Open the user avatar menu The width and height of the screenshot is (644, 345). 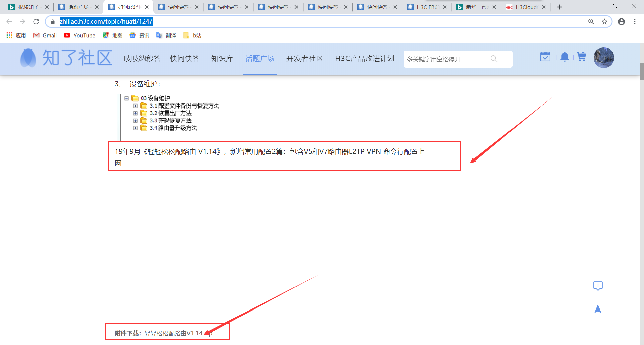point(604,58)
